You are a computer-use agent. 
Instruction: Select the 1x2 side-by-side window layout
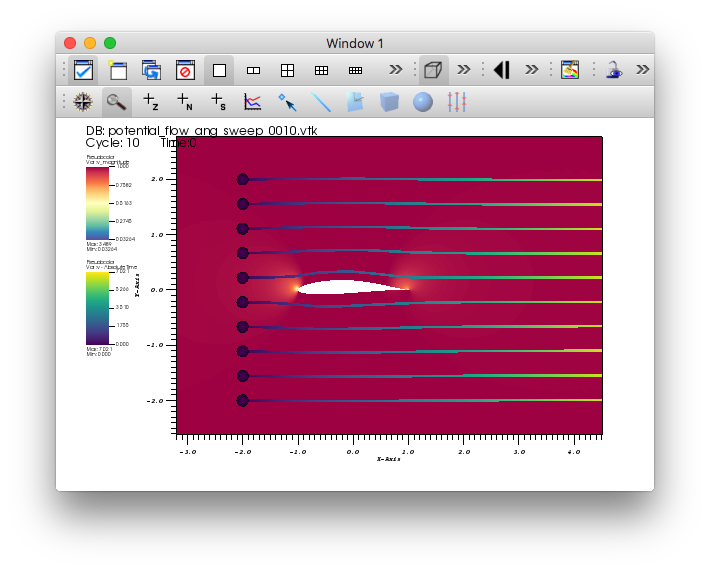pos(253,70)
